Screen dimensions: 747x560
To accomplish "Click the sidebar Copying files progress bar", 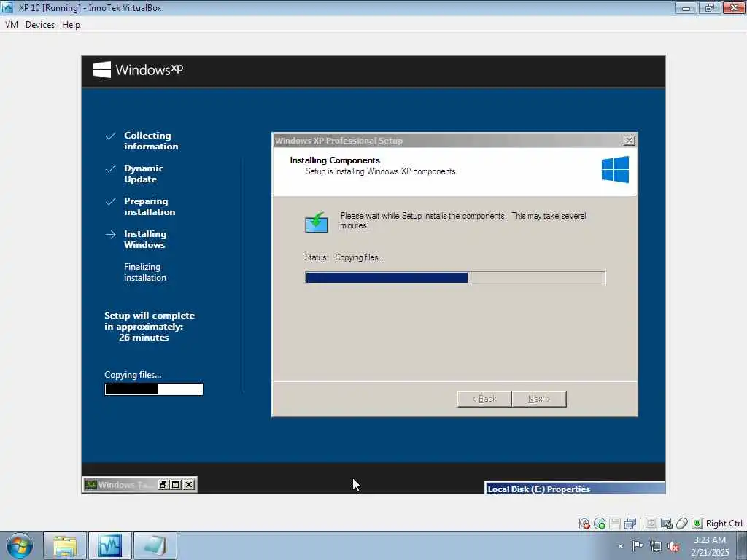I will pyautogui.click(x=154, y=389).
